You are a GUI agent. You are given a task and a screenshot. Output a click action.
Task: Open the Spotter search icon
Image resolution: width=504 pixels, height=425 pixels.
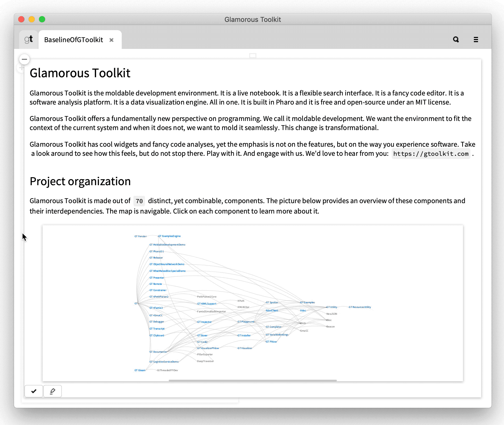click(x=456, y=40)
